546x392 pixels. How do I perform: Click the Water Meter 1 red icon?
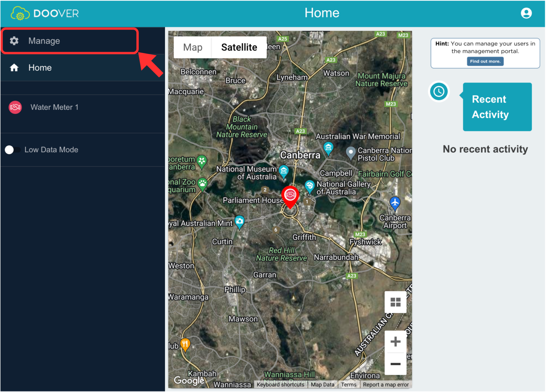coord(15,107)
